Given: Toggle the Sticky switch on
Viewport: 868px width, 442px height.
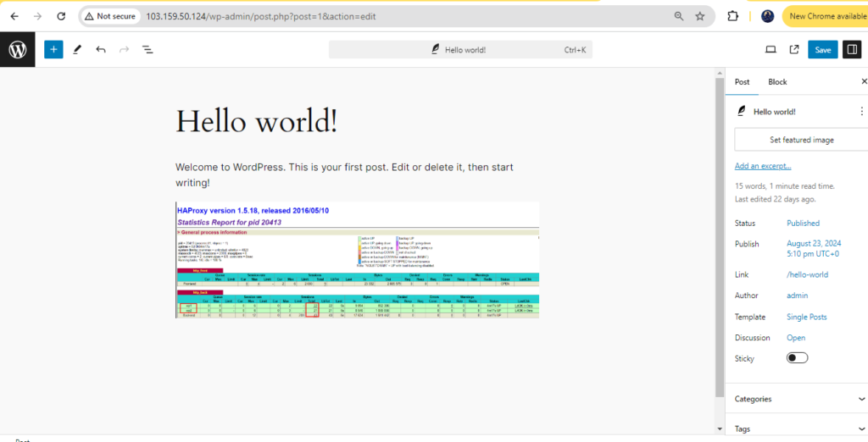Looking at the screenshot, I should [797, 358].
